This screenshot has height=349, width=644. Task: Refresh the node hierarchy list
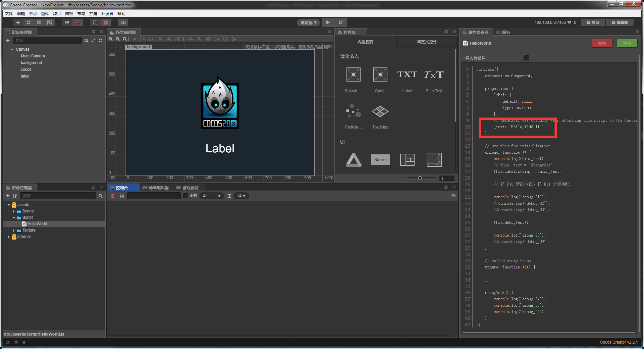[100, 41]
